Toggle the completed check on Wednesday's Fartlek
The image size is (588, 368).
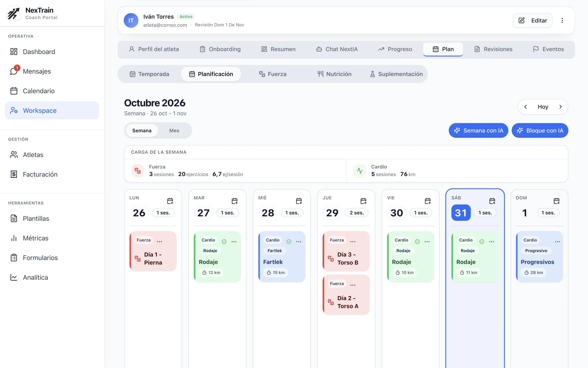289,242
